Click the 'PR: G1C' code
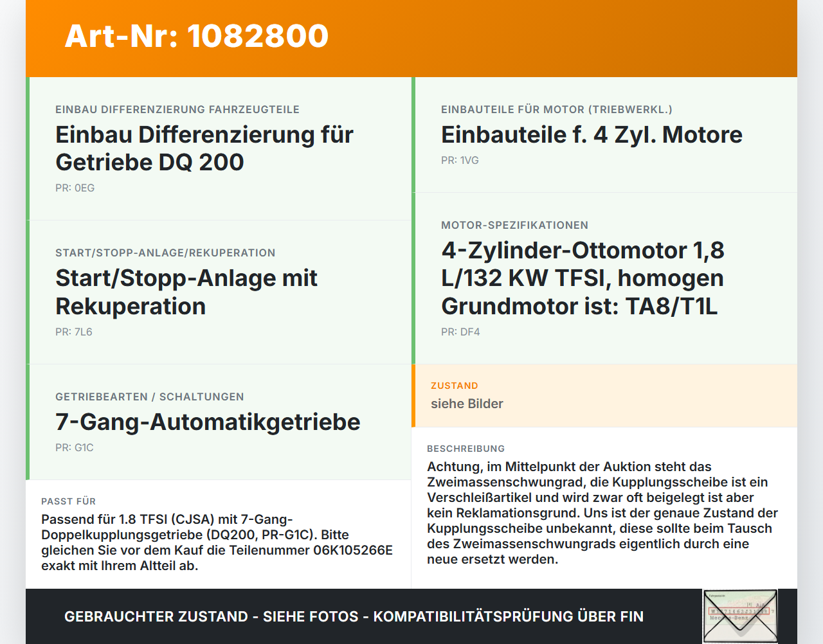823x644 pixels. (75, 448)
